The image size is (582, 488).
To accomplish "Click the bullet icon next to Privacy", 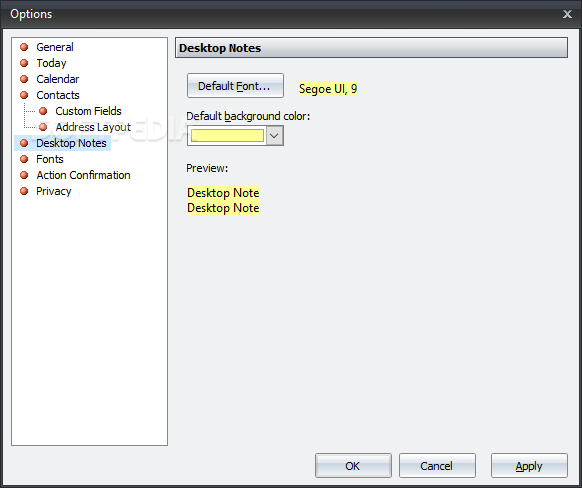I will tap(24, 191).
